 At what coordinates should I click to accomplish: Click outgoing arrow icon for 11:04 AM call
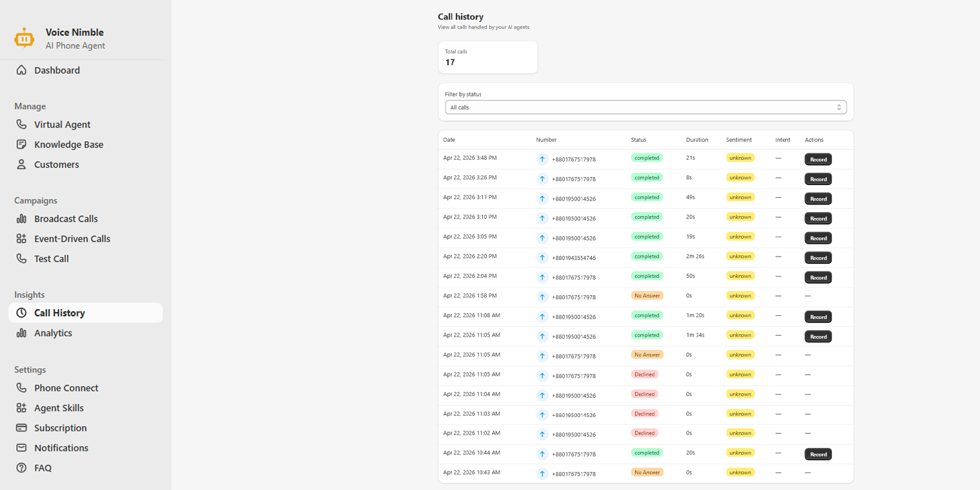pos(542,395)
